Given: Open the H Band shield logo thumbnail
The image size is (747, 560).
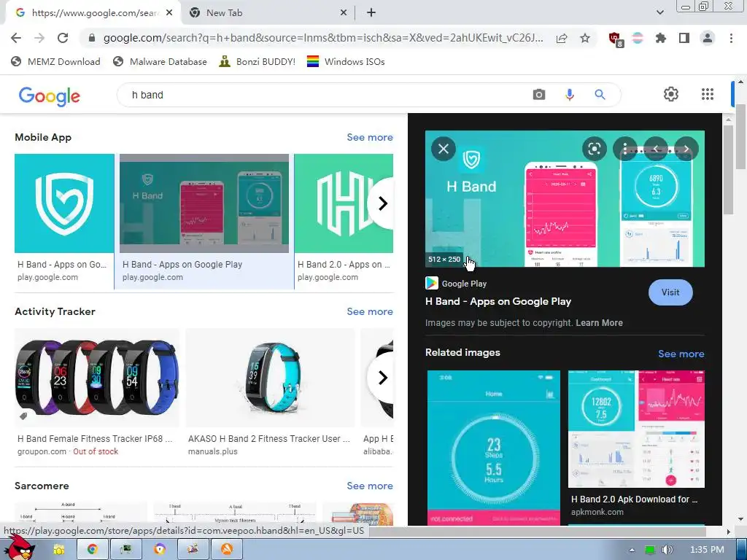Looking at the screenshot, I should pos(64,203).
